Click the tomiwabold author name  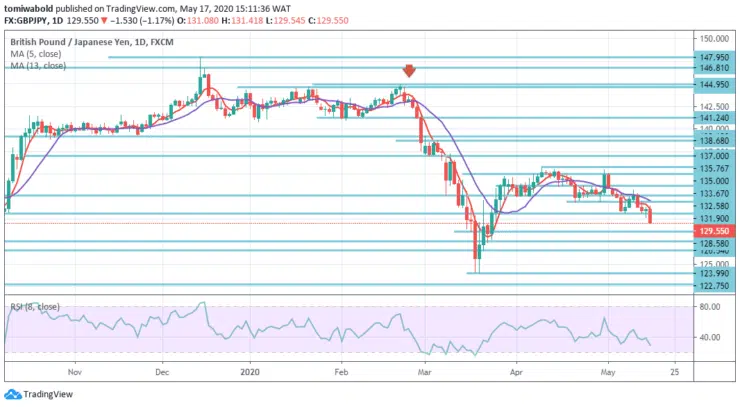[28, 6]
